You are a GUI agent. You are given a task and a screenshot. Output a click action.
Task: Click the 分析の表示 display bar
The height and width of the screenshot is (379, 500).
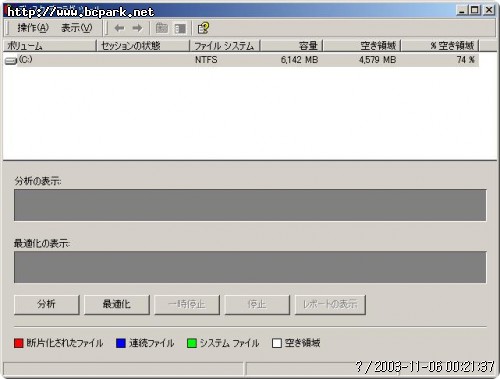(x=250, y=205)
